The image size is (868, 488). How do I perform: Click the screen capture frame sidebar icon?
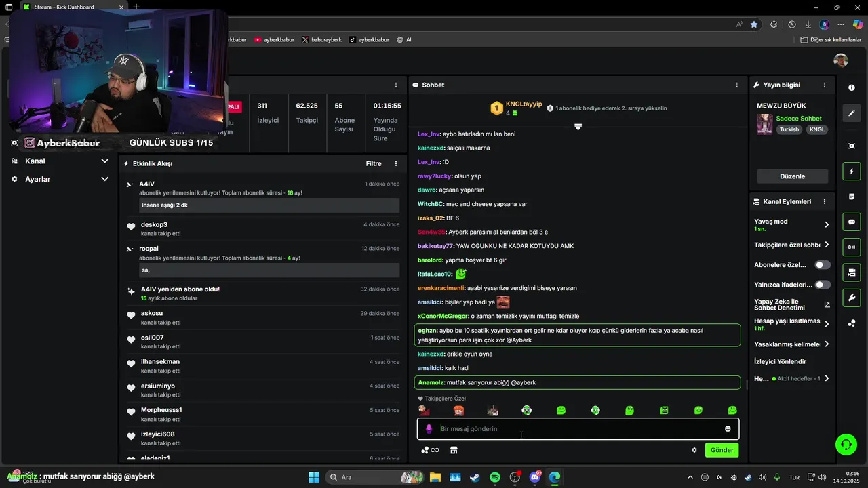[852, 146]
